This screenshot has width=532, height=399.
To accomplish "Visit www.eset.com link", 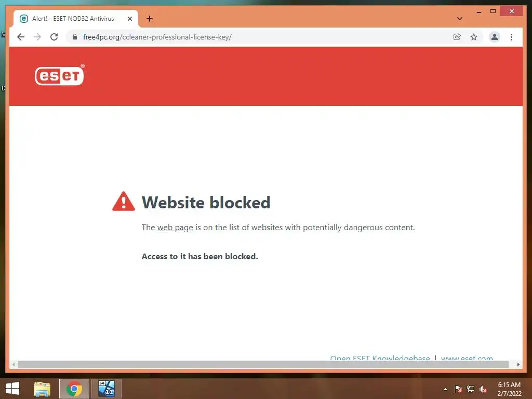I will pyautogui.click(x=467, y=358).
